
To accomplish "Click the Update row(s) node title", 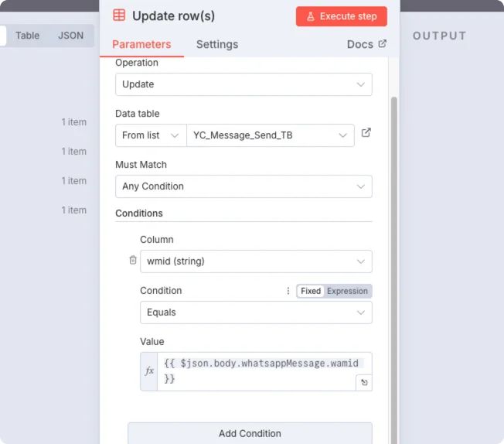I will (174, 15).
